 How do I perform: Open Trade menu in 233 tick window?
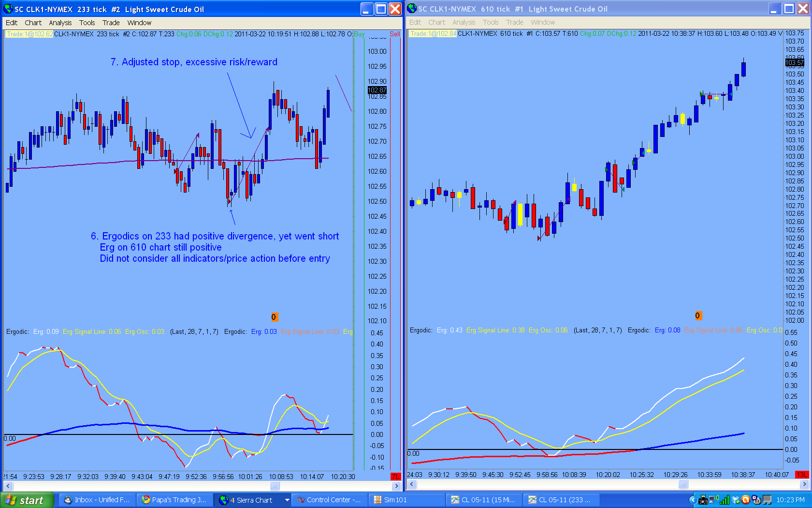point(111,23)
